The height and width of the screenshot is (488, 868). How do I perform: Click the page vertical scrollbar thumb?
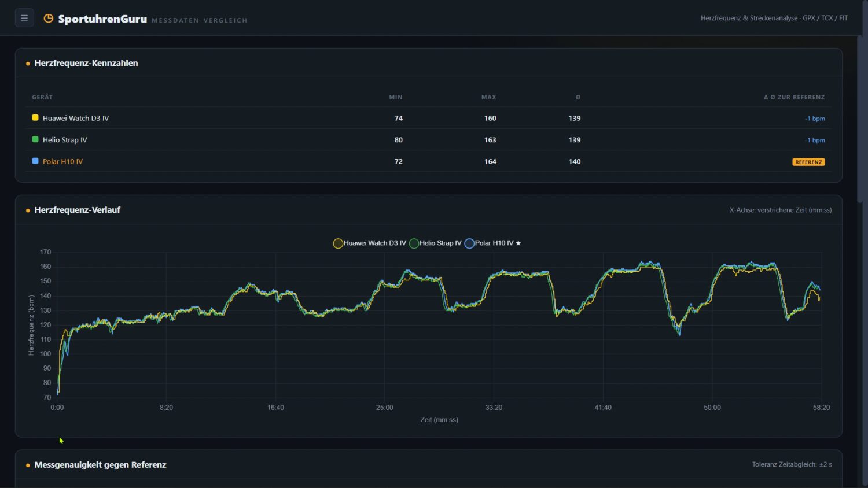860,119
